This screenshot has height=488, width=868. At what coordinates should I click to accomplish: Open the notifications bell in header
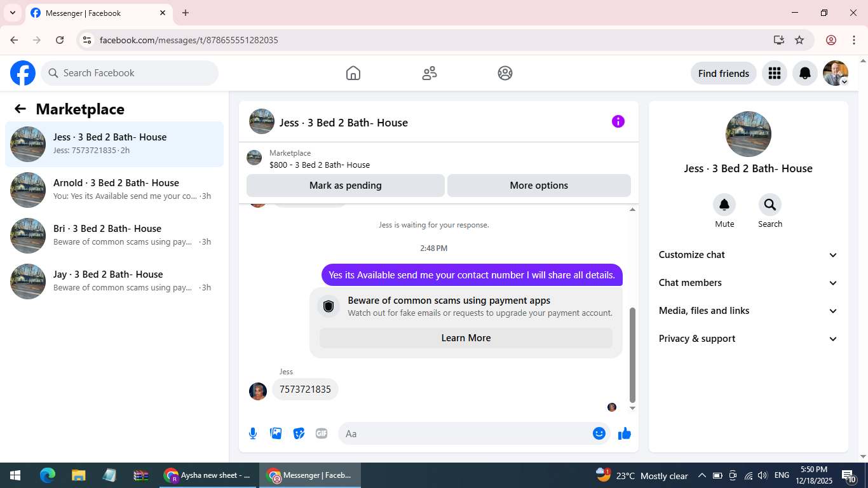805,73
